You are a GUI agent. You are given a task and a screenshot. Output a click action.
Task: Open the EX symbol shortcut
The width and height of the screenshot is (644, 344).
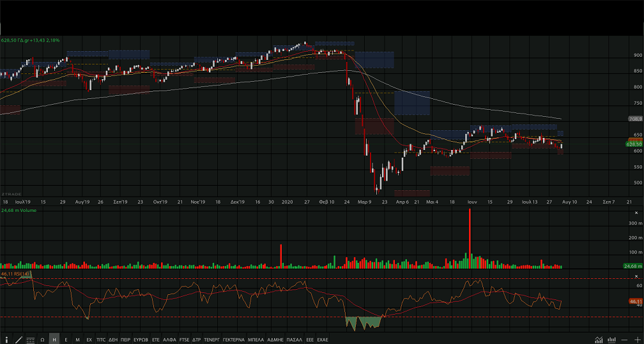pos(89,340)
